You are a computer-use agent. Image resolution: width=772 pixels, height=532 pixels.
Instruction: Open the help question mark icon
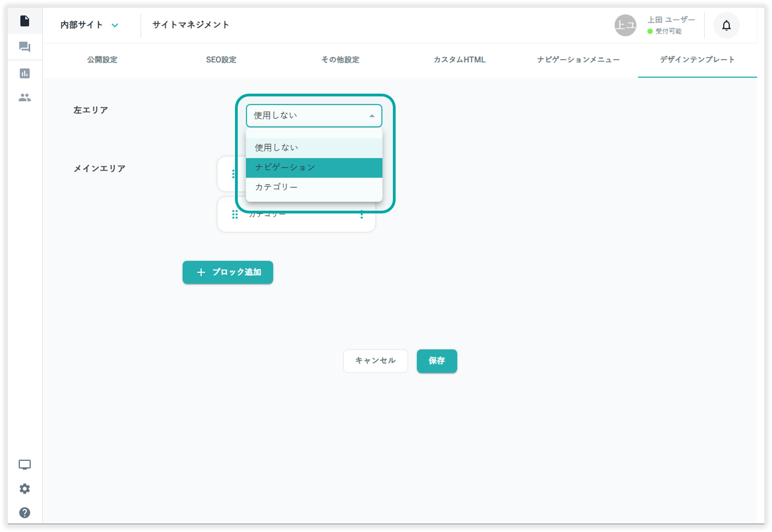coord(25,513)
